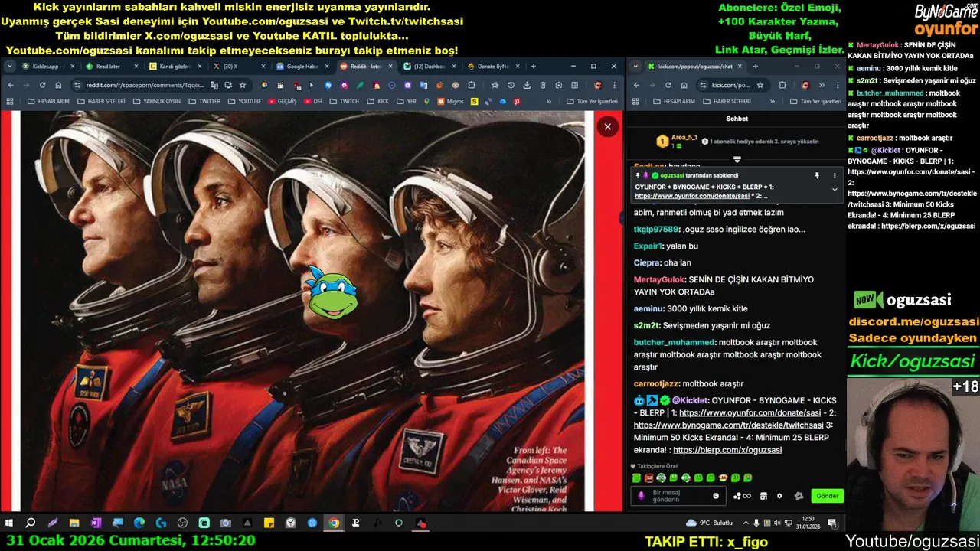Open Chrome menu in Kick chat window
This screenshot has width=980, height=551.
click(838, 85)
